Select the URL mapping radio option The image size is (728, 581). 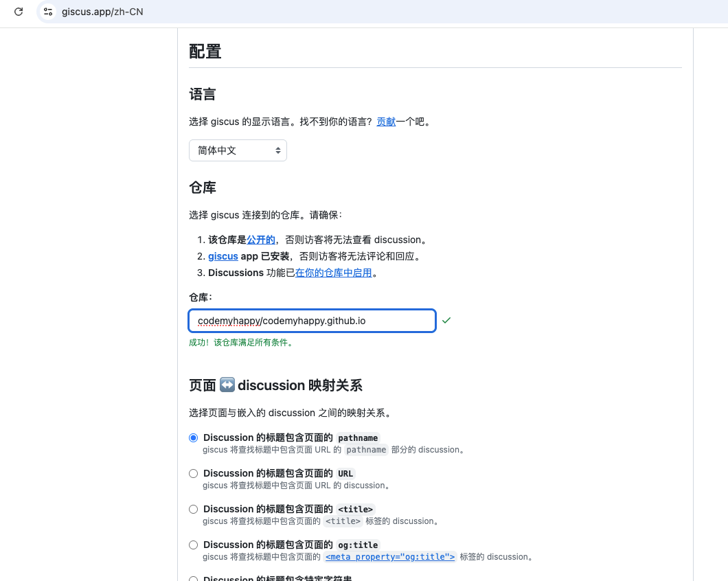click(193, 474)
